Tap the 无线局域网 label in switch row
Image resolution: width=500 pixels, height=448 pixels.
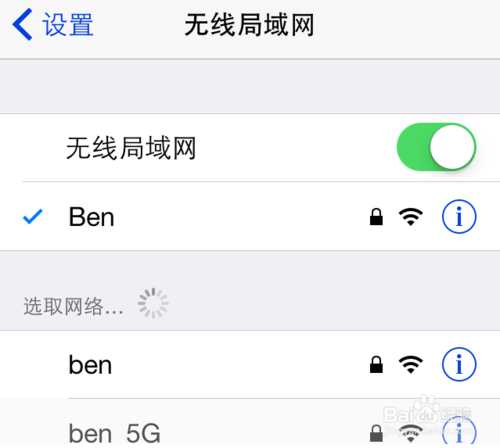click(131, 148)
